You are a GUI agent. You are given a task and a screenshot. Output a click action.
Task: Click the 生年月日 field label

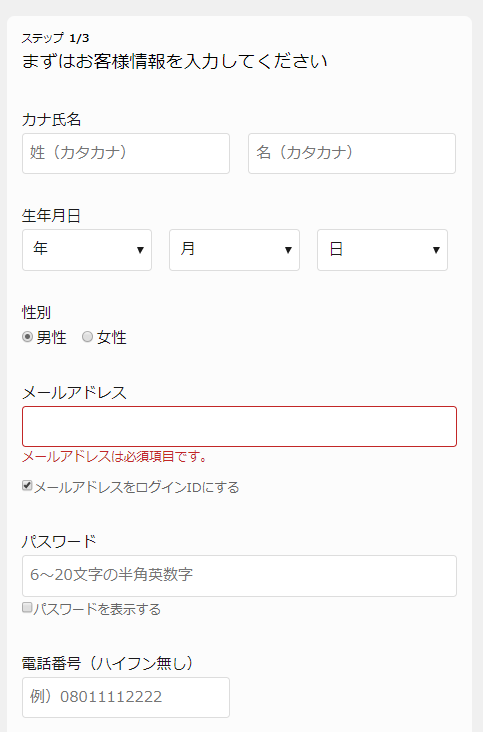51,216
